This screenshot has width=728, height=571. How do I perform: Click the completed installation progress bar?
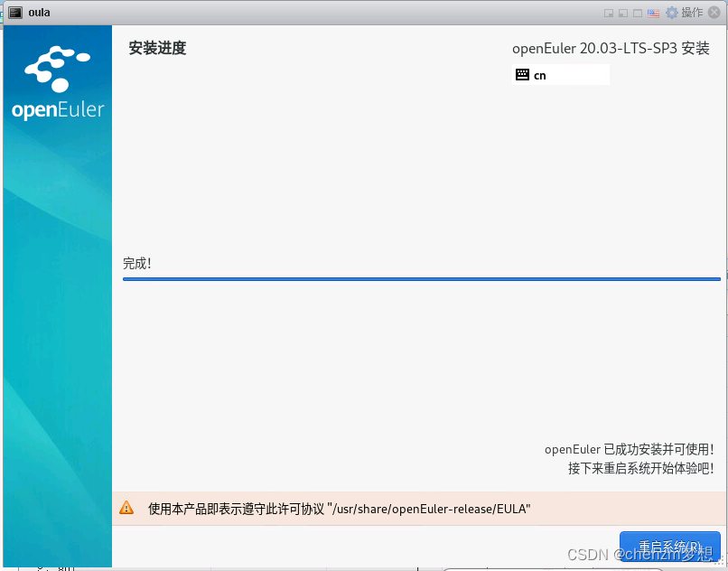(422, 279)
